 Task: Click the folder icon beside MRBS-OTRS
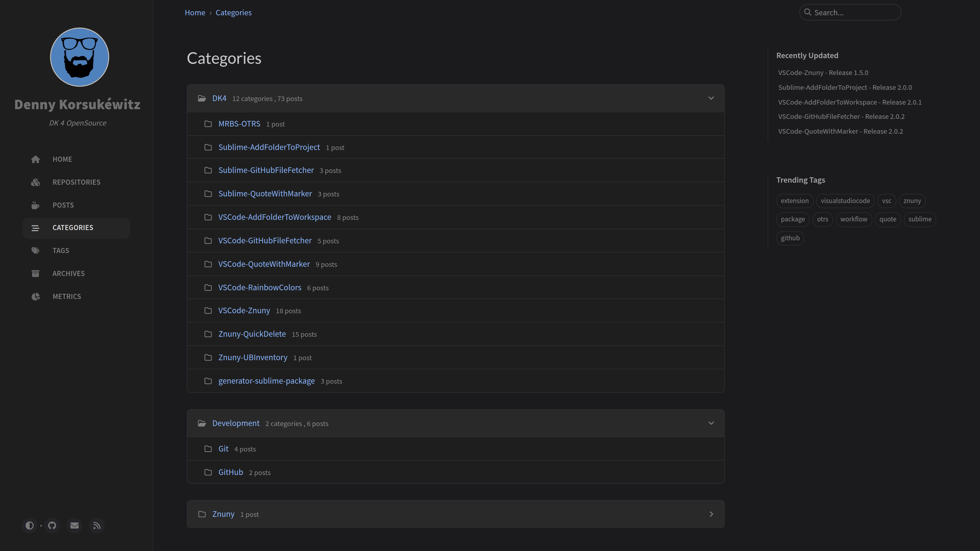click(x=208, y=124)
